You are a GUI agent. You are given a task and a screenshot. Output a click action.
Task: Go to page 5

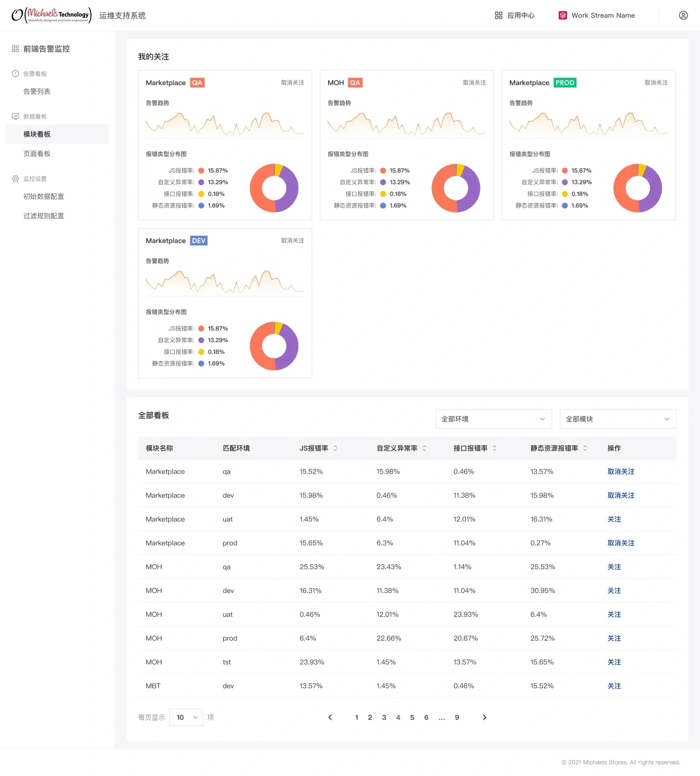412,717
